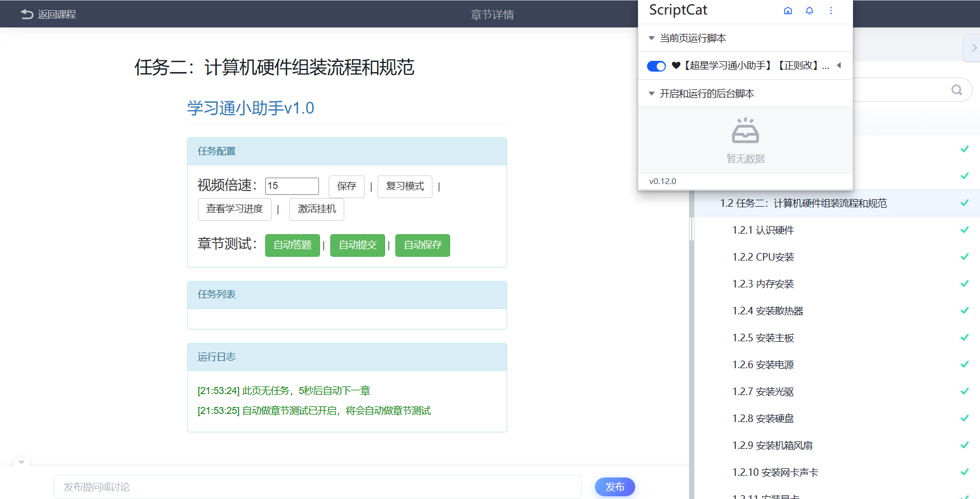The height and width of the screenshot is (499, 980).
Task: Click 返回课程 to go back
Action: [x=57, y=15]
